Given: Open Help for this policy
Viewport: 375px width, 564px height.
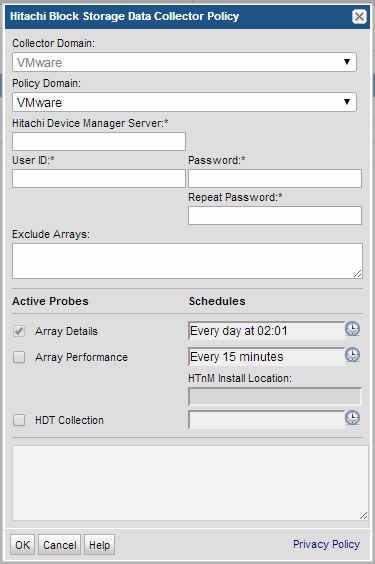Looking at the screenshot, I should coord(100,545).
